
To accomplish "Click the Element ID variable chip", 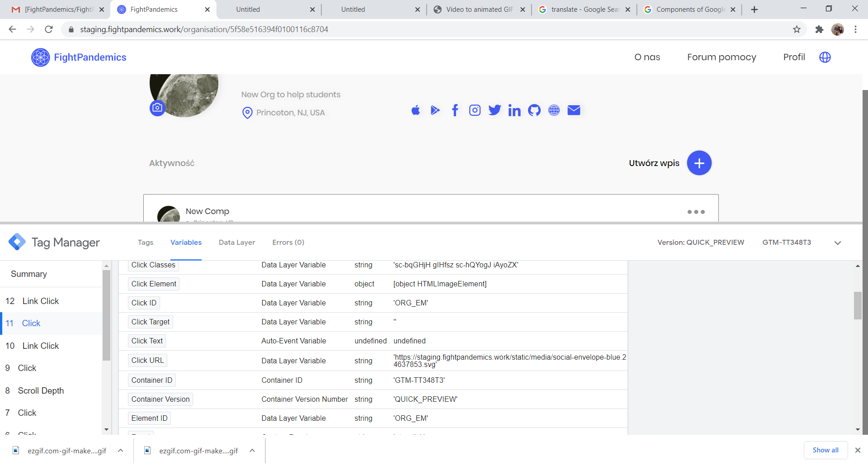I will [149, 418].
